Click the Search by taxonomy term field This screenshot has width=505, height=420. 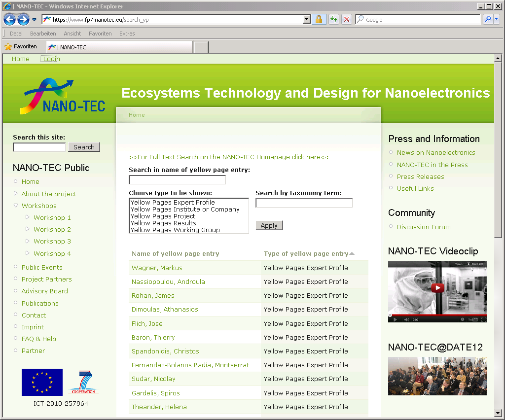304,203
